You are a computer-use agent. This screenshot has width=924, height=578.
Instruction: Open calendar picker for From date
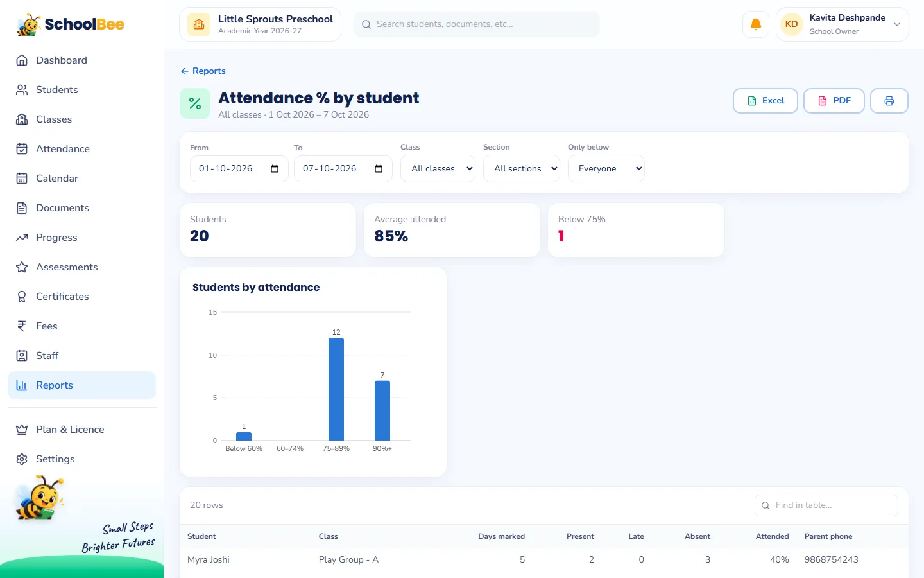point(275,169)
